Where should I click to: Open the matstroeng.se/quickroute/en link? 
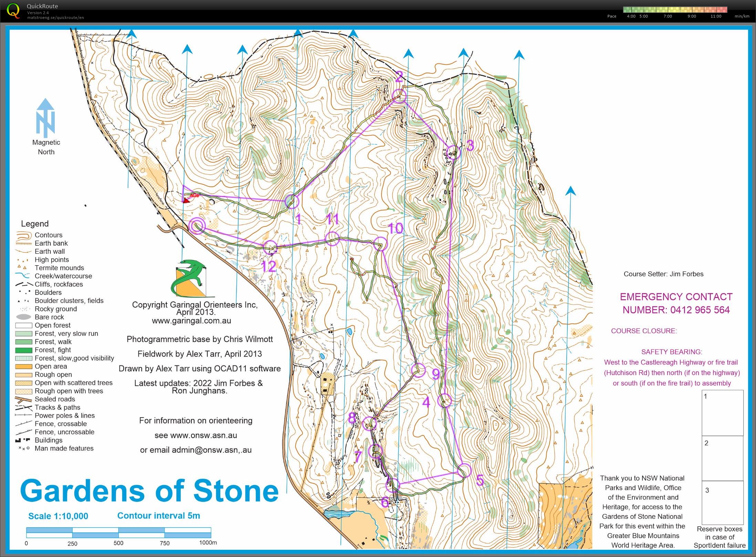coord(55,18)
